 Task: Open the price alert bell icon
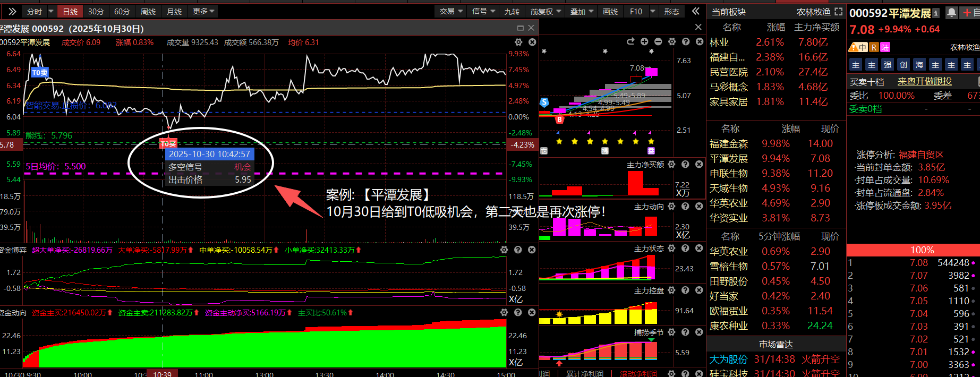pyautogui.click(x=951, y=13)
